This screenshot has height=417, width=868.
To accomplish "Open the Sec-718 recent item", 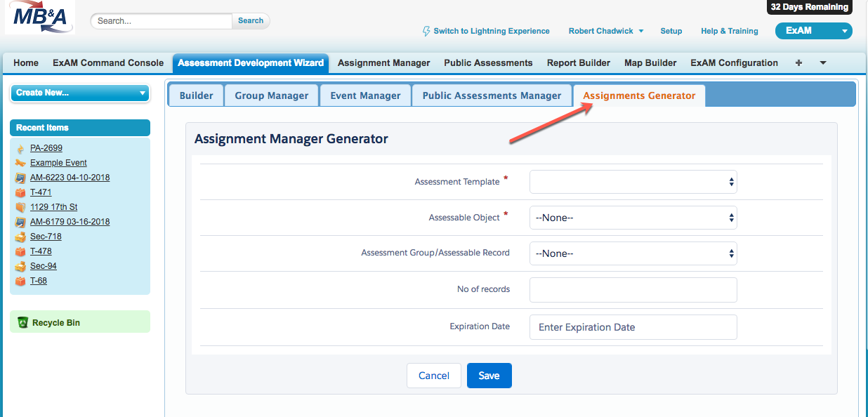I will click(46, 237).
